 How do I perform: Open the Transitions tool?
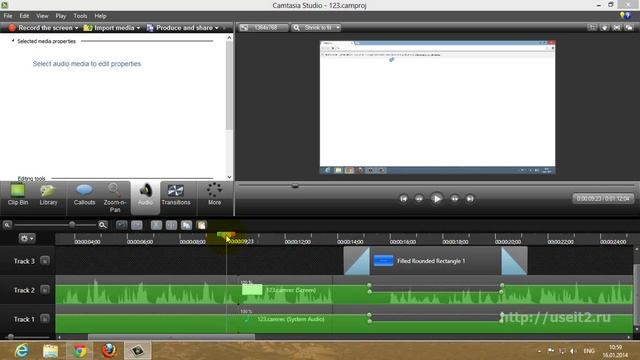(x=176, y=195)
